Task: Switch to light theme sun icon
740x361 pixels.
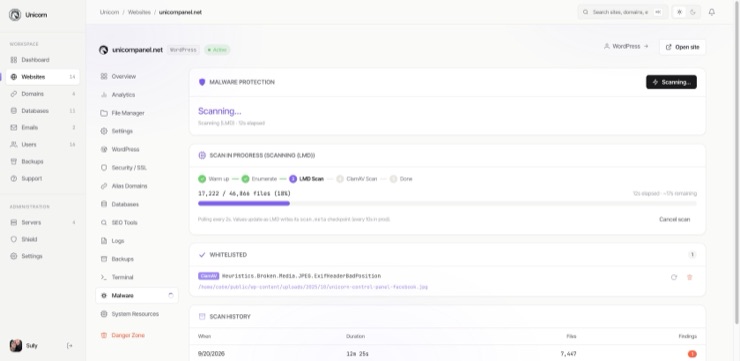Action: (679, 12)
